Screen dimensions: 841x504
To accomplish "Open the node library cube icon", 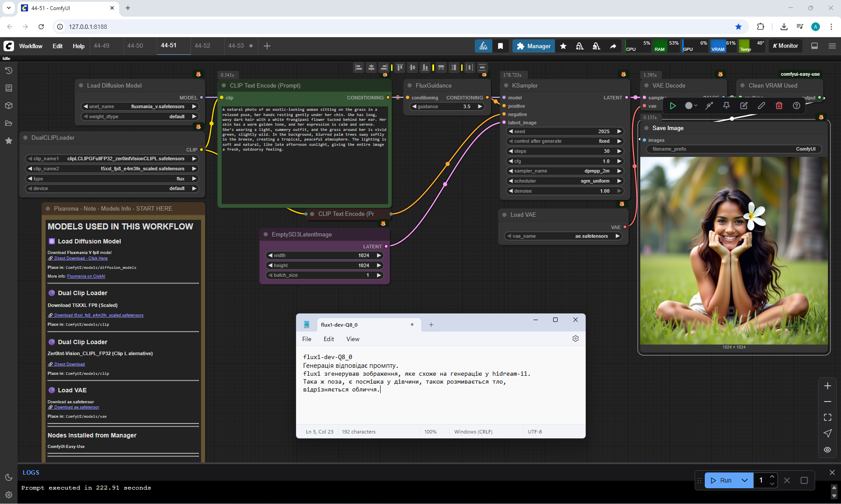I will click(x=8, y=106).
